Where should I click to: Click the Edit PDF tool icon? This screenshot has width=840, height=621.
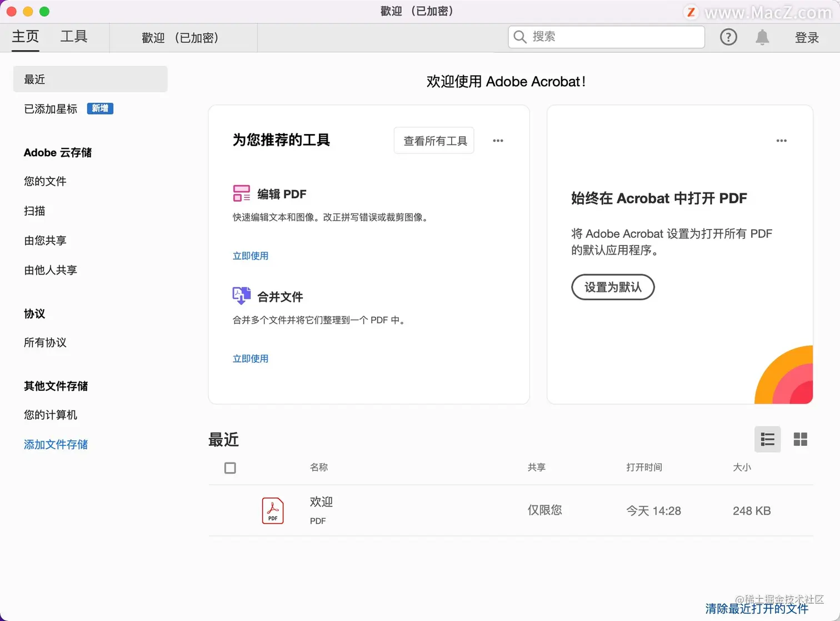pos(241,193)
